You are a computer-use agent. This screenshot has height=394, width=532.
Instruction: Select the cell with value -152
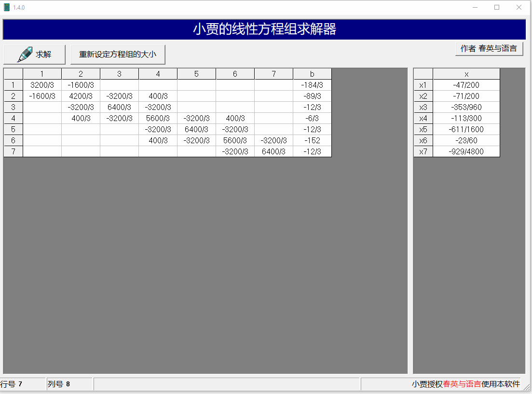pos(312,140)
